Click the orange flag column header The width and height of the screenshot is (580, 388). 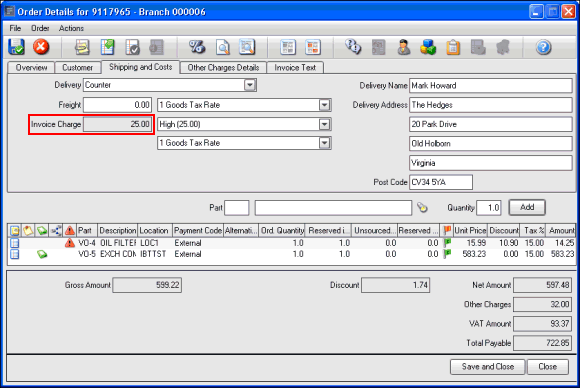click(447, 230)
